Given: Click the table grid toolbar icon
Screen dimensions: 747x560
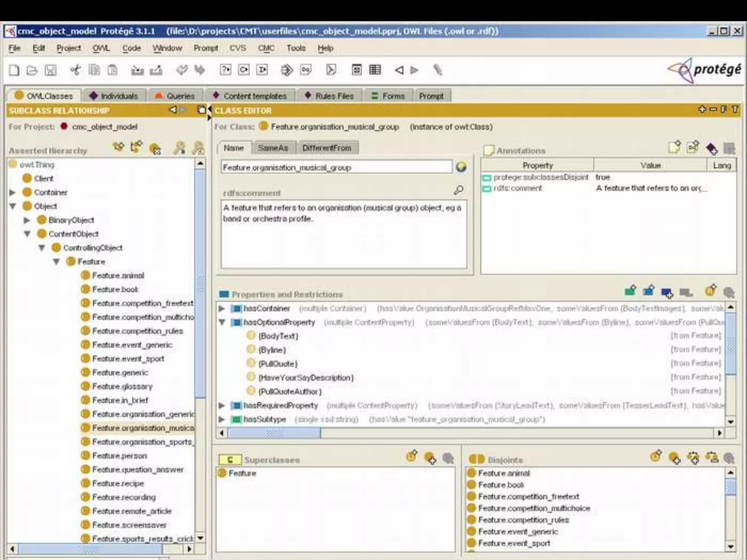Looking at the screenshot, I should (x=375, y=70).
